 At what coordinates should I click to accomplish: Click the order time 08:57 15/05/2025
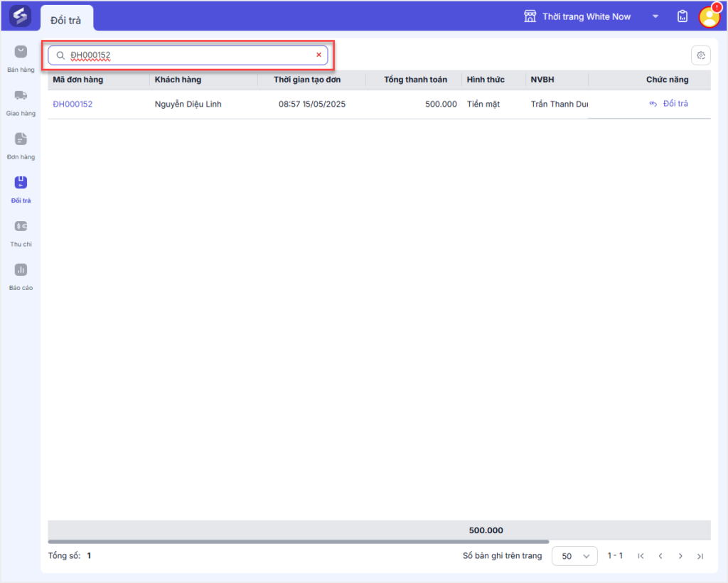click(x=312, y=104)
